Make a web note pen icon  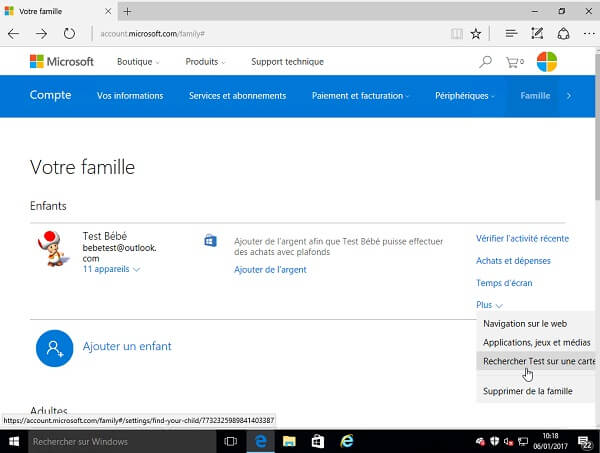point(537,34)
